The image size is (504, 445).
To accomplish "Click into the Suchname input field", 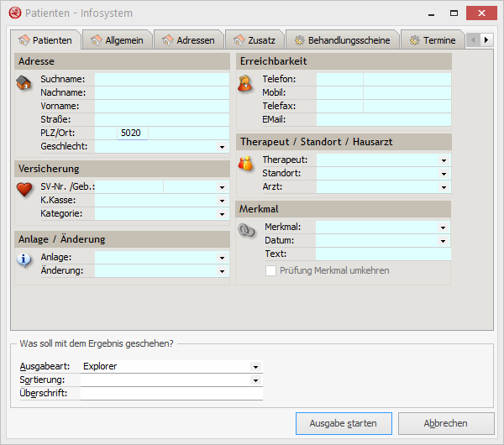I will pyautogui.click(x=161, y=79).
